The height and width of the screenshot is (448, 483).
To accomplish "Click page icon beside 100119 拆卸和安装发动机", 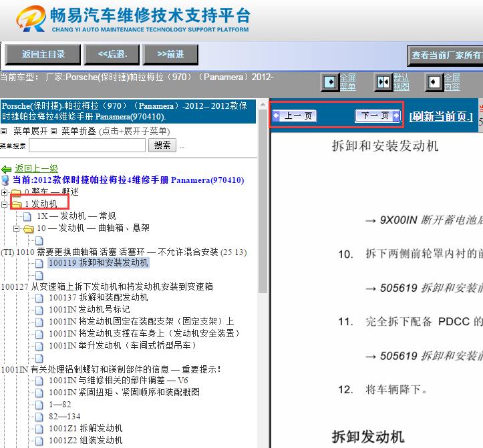I will click(39, 263).
